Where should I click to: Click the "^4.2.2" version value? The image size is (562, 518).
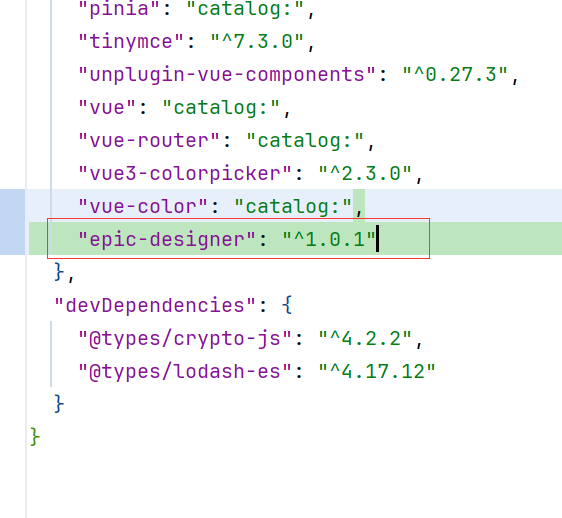tap(365, 338)
